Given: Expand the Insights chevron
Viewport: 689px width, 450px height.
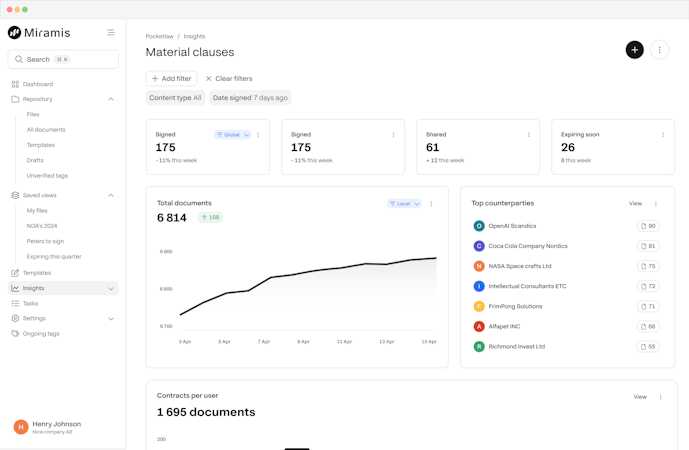Looking at the screenshot, I should (x=111, y=288).
